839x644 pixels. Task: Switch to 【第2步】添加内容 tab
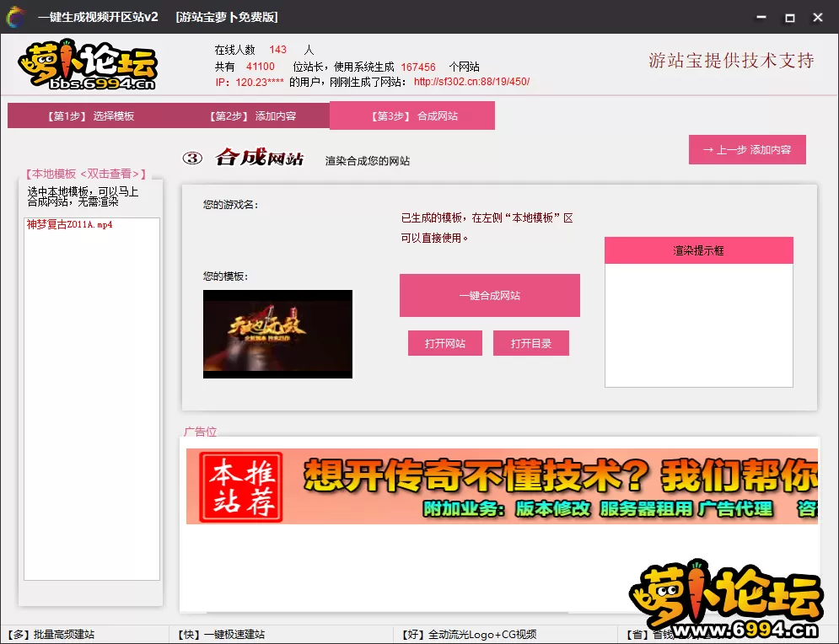(x=250, y=116)
